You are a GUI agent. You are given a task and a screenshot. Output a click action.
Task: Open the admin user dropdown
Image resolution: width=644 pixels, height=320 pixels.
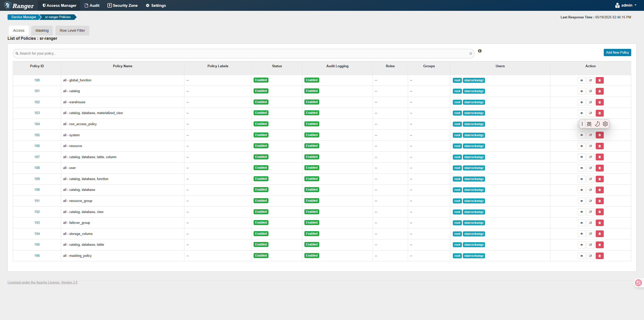click(626, 5)
